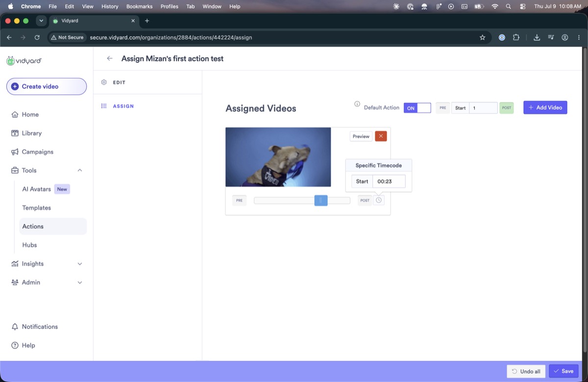Click the Insights chart icon

tap(15, 263)
